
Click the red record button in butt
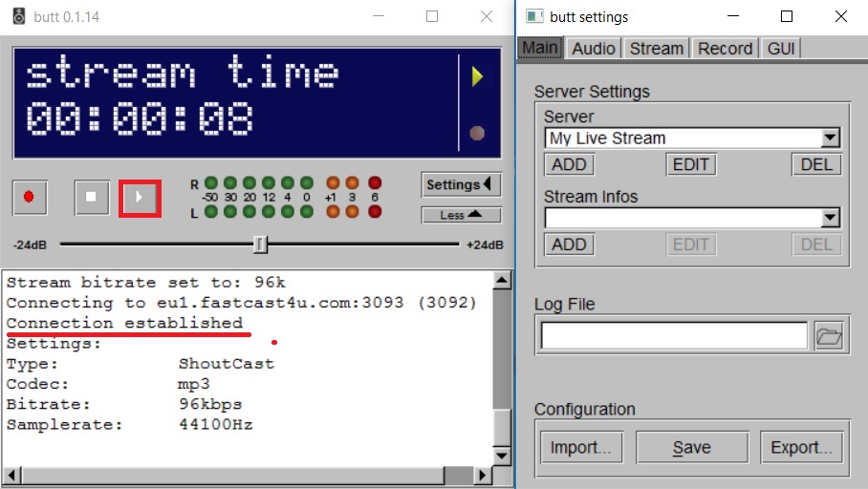tap(30, 198)
